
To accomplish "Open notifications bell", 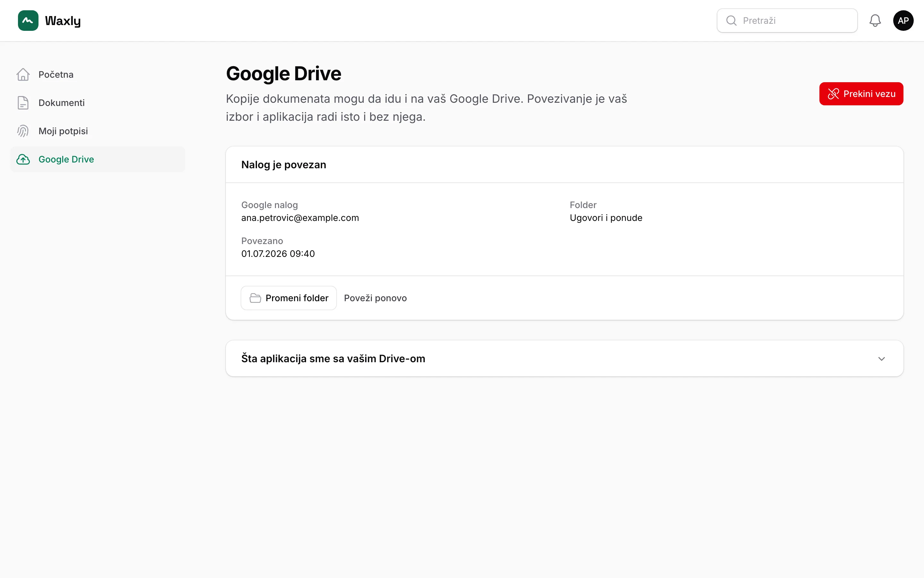I will point(875,21).
